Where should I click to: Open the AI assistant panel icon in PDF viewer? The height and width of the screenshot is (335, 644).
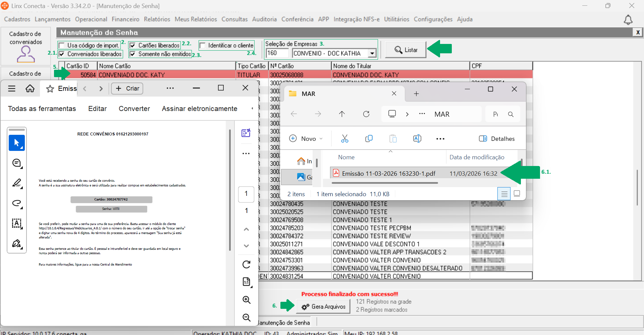tap(246, 133)
